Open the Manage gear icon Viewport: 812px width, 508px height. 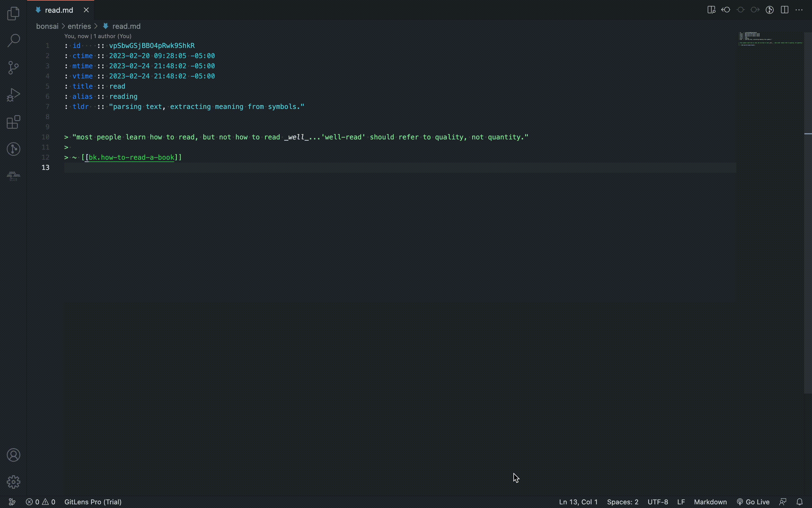(14, 482)
